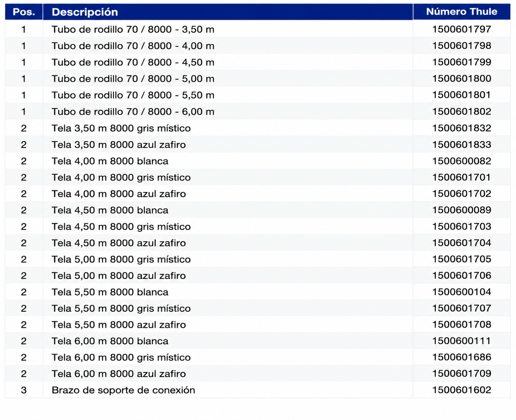The width and height of the screenshot is (516, 420).
Task: Click Tela 5,50 m 8000 gris místico
Action: pyautogui.click(x=121, y=308)
